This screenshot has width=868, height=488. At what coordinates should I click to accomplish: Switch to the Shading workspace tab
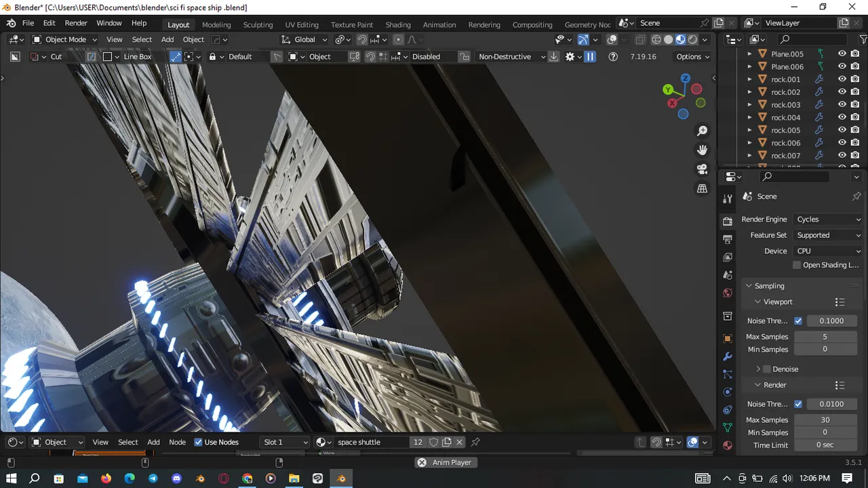pos(398,25)
